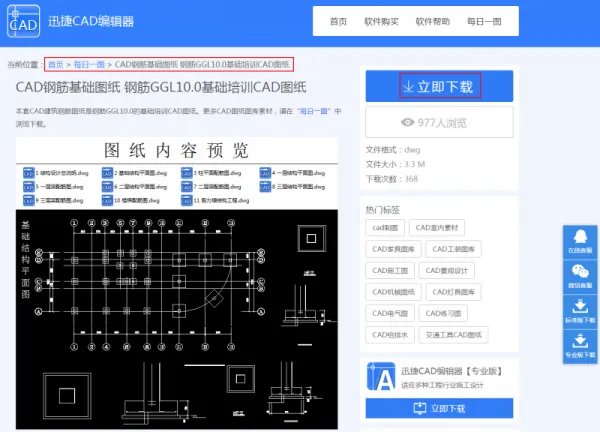Click the 迅捷CAD编辑器 logo icon
The image size is (600, 432).
click(x=23, y=21)
